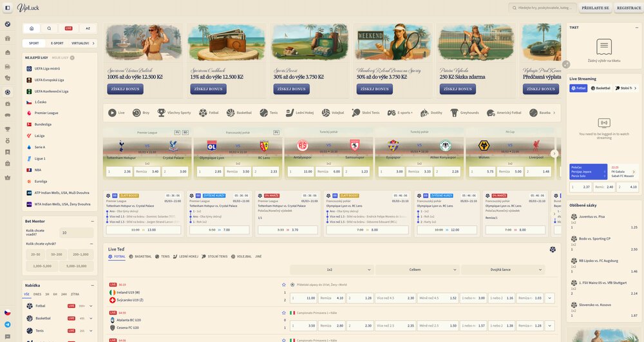
Task: Select BASKETBAL tab under Live Teď
Action: 140,256
